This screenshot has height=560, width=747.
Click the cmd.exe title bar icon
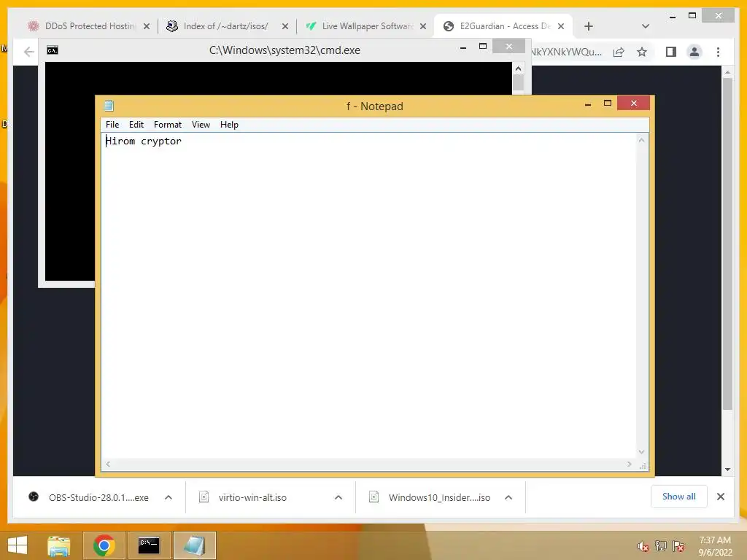click(53, 50)
